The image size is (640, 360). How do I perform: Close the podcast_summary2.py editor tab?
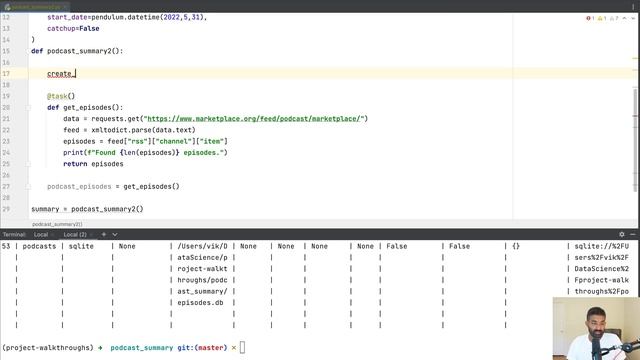tap(65, 7)
